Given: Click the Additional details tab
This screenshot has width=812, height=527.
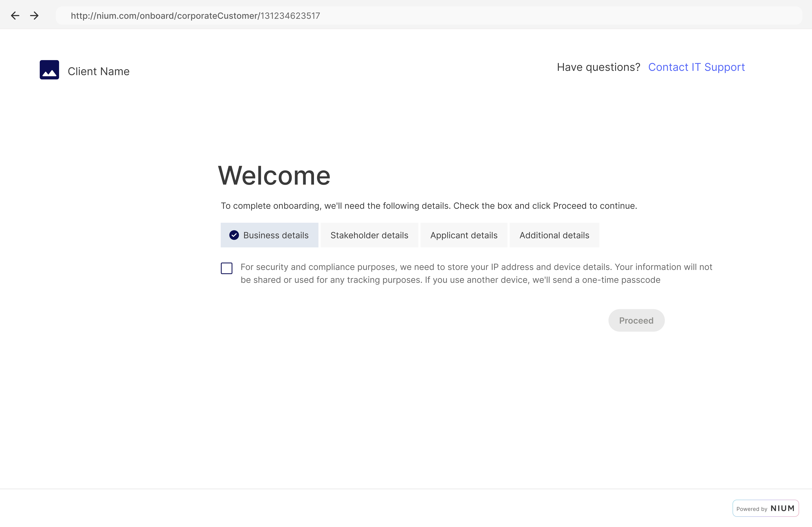Looking at the screenshot, I should 554,235.
